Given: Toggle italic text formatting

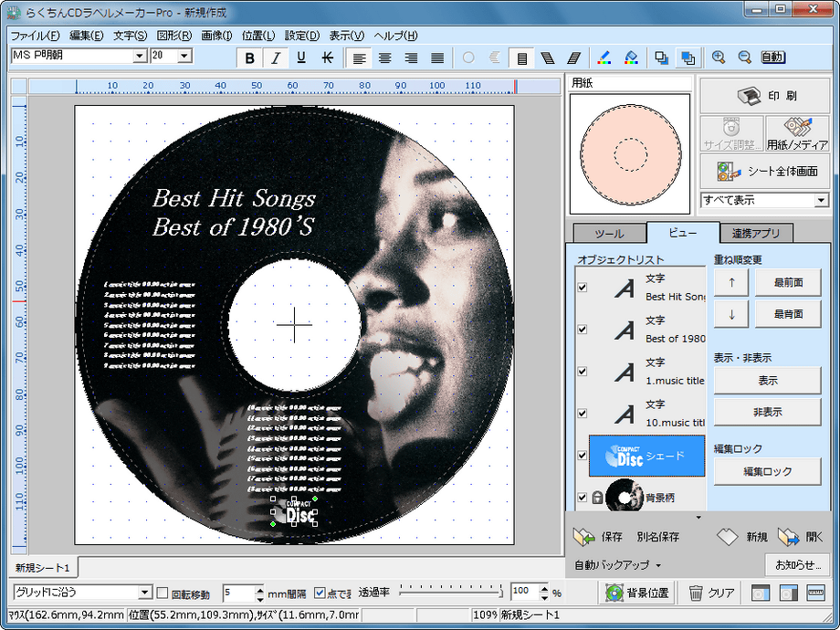Looking at the screenshot, I should coord(276,58).
